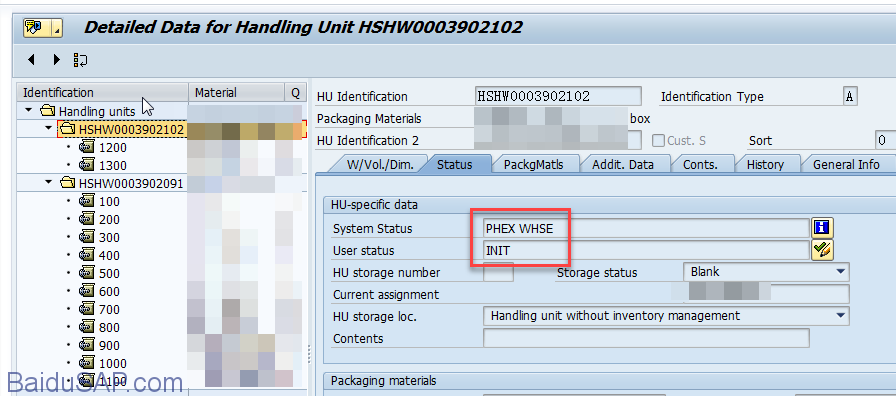Image resolution: width=896 pixels, height=396 pixels.
Task: Click the HU Identification input field
Action: [x=558, y=96]
